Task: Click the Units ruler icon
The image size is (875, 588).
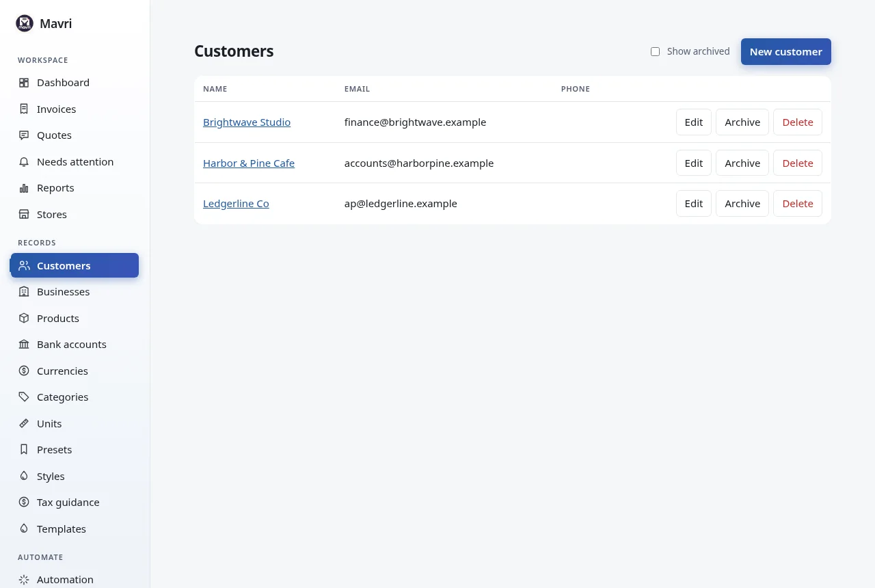Action: pos(24,423)
